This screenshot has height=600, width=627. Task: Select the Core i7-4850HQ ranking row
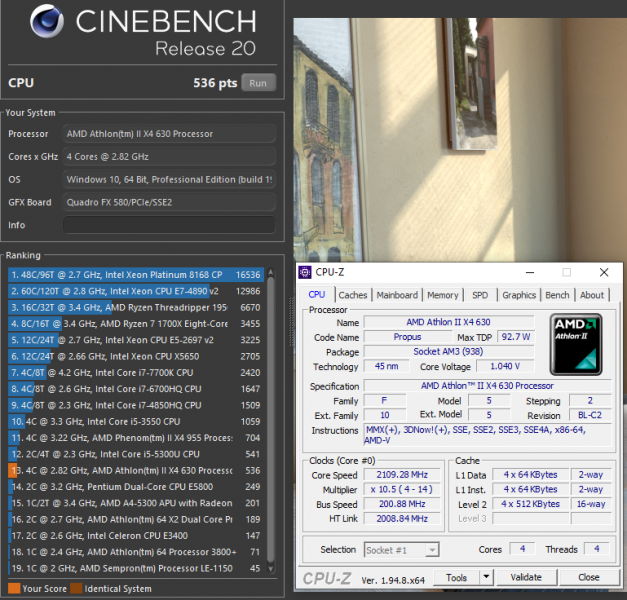click(136, 405)
